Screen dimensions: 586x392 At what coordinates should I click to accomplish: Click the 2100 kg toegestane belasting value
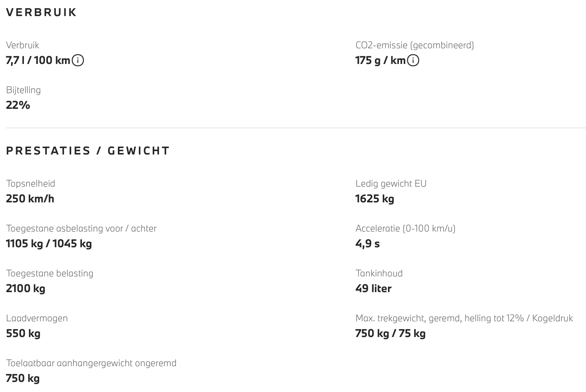pos(26,288)
